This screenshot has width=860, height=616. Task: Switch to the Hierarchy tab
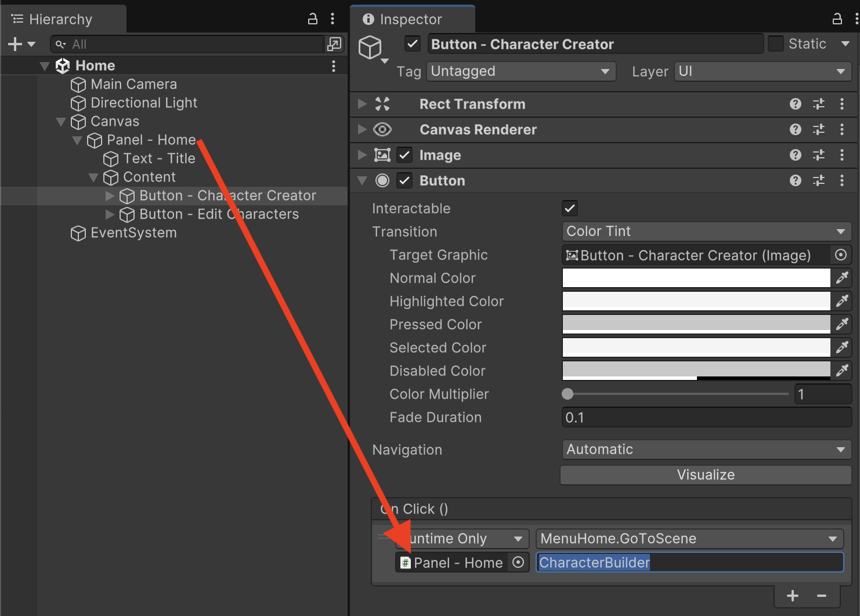click(60, 19)
